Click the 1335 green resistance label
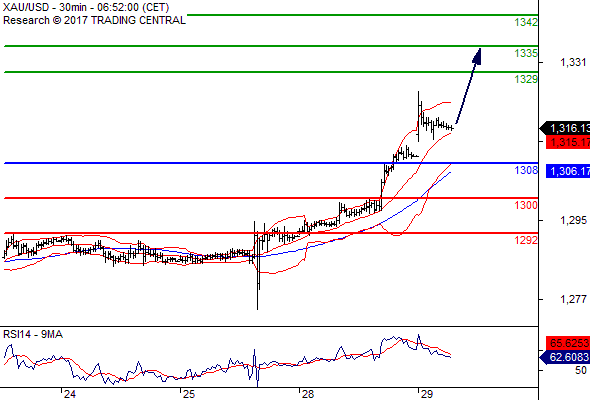This screenshot has width=590, height=400. coord(526,53)
